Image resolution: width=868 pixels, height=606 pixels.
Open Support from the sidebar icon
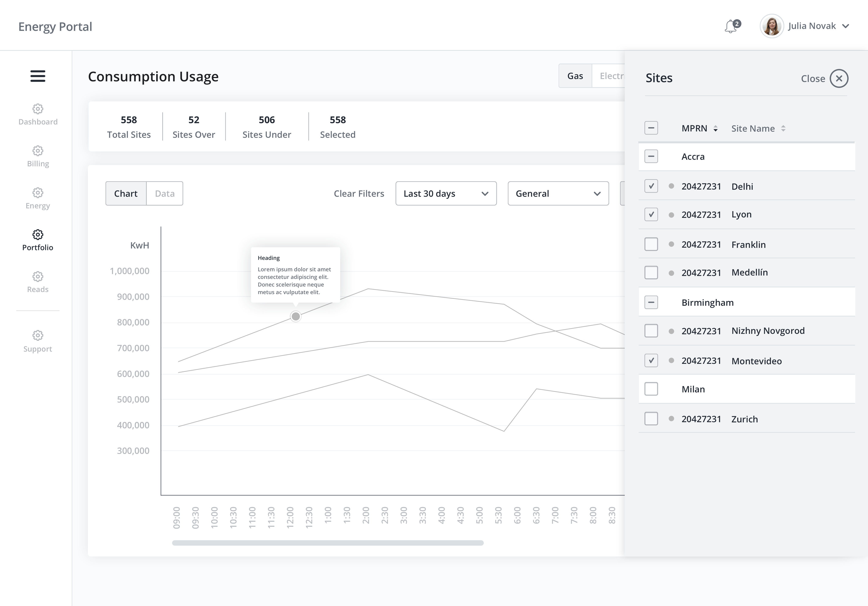coord(38,335)
